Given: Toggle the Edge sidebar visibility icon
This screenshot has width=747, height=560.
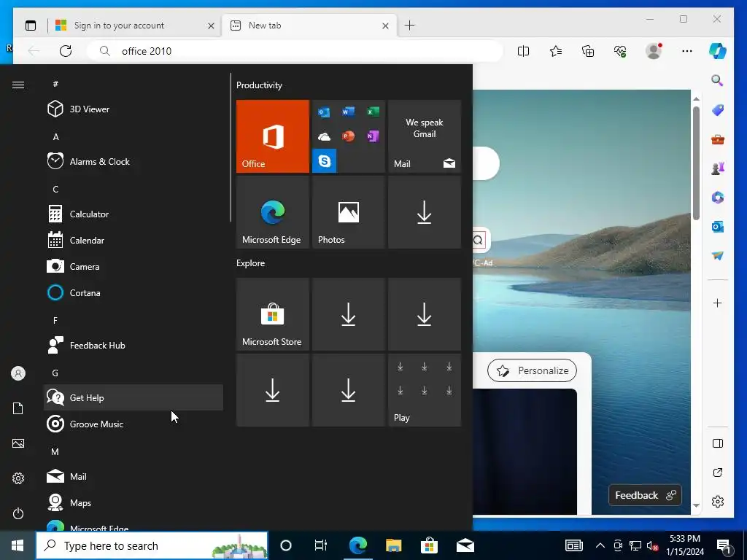Looking at the screenshot, I should (x=718, y=443).
